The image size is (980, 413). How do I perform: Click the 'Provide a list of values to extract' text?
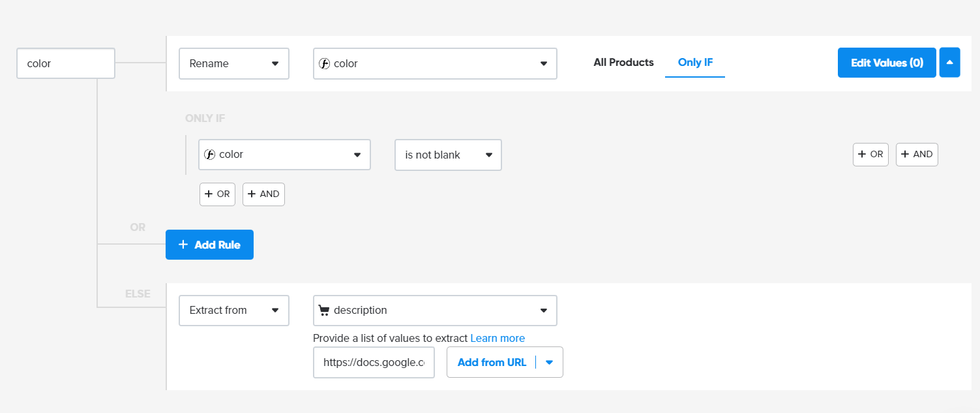point(390,338)
